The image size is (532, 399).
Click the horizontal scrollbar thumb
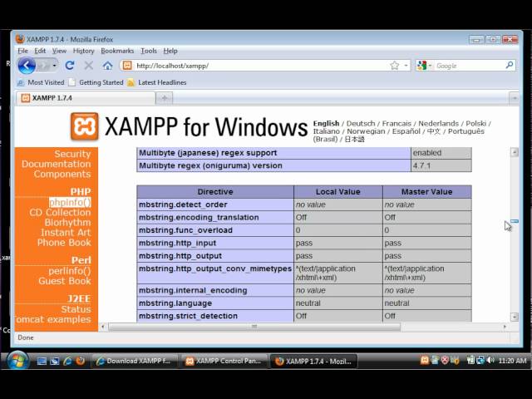pos(254,327)
